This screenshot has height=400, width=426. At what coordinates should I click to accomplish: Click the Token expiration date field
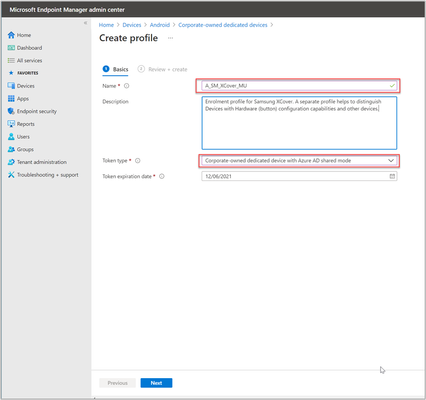point(299,176)
